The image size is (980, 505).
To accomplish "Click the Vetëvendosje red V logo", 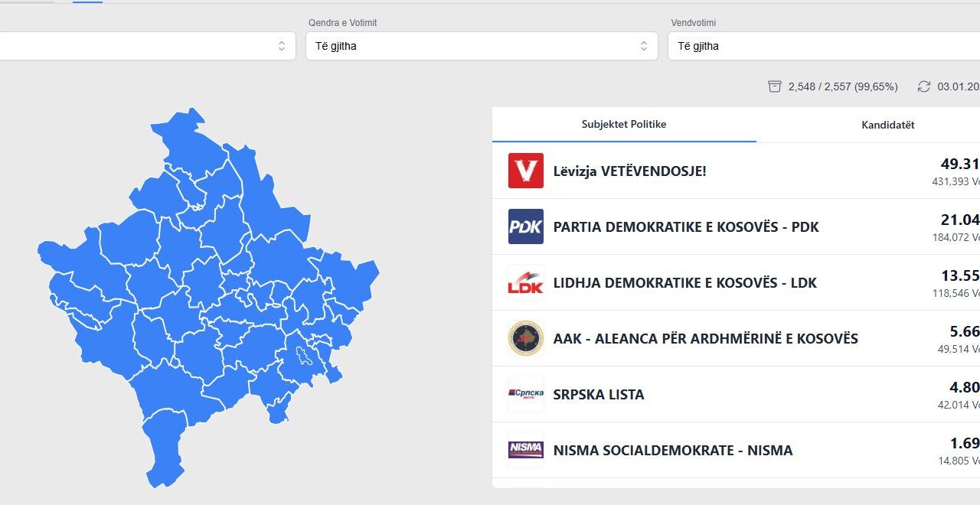I will coord(526,171).
